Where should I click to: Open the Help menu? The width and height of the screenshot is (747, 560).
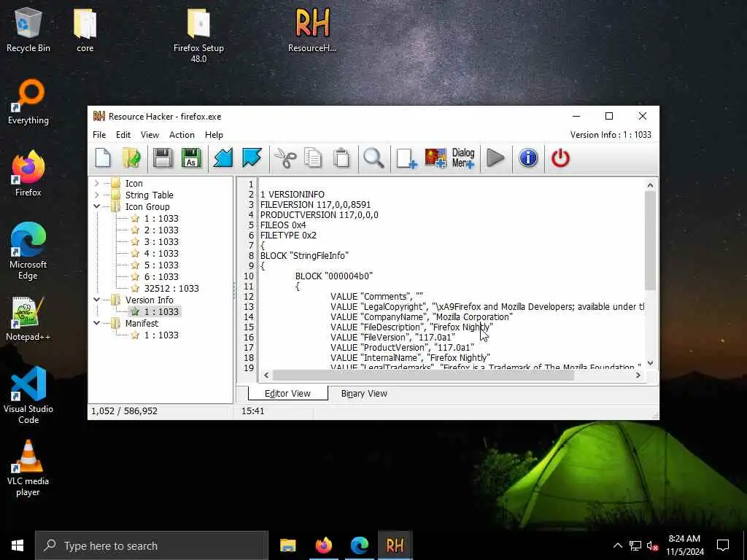pyautogui.click(x=214, y=135)
